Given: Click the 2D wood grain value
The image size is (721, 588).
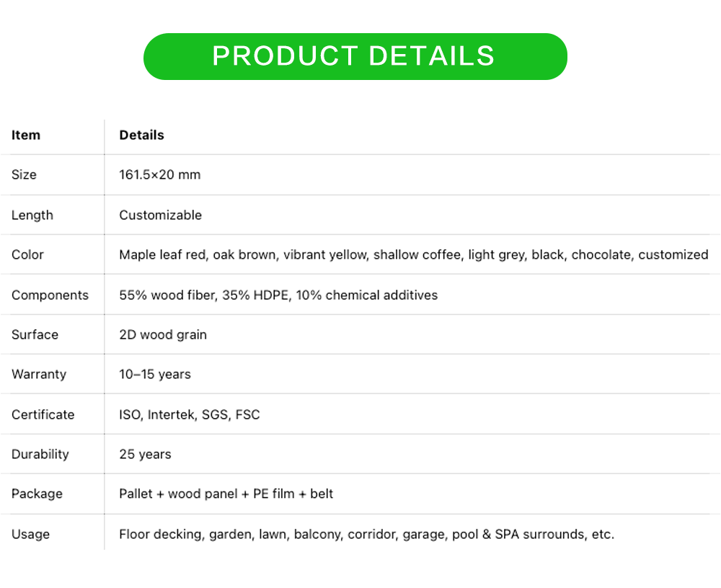Looking at the screenshot, I should tap(162, 335).
